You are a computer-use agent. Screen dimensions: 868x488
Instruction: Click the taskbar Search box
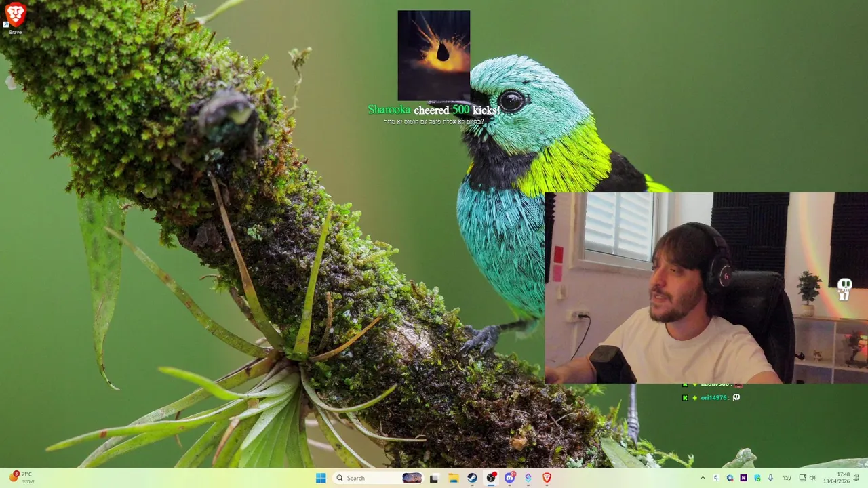coord(378,478)
